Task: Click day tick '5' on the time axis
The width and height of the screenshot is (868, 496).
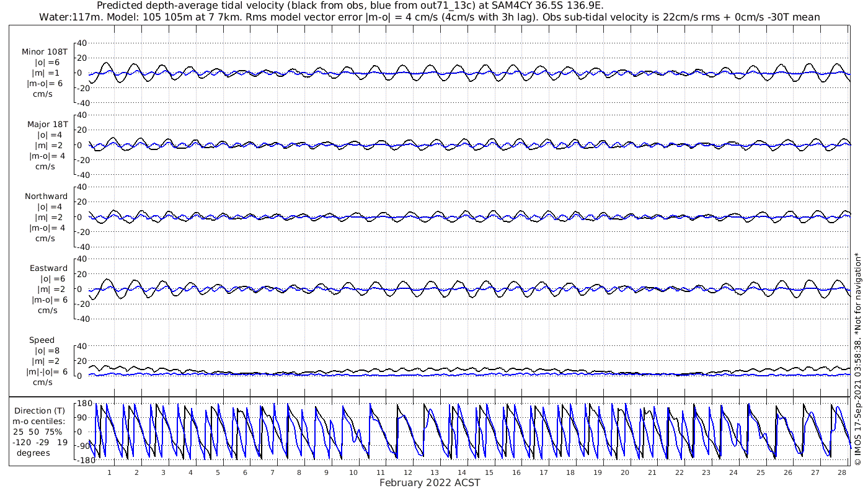Action: click(x=218, y=472)
